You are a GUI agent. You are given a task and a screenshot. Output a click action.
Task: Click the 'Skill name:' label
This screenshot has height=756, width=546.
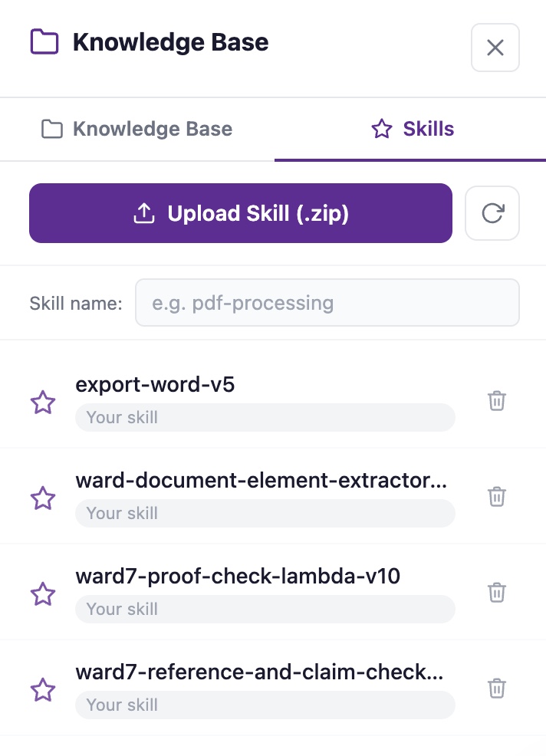click(x=76, y=304)
